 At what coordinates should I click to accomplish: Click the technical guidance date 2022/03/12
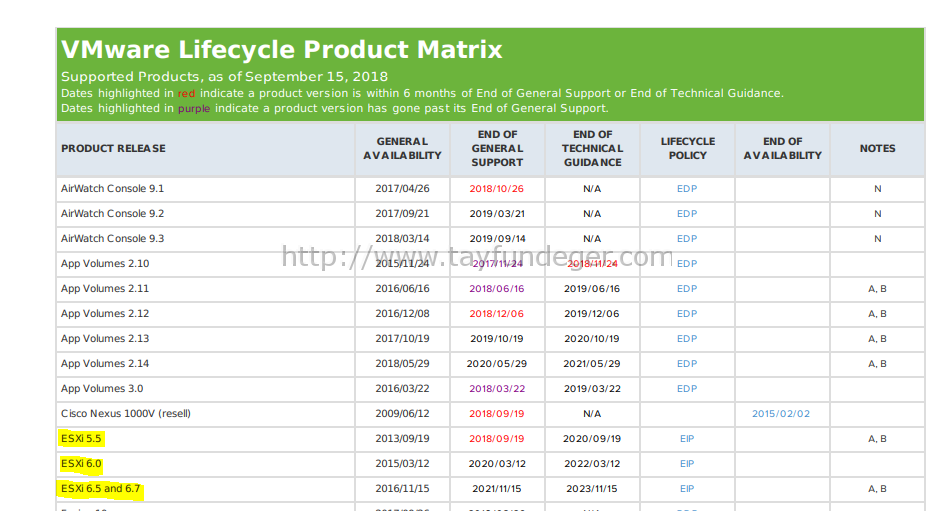point(592,464)
